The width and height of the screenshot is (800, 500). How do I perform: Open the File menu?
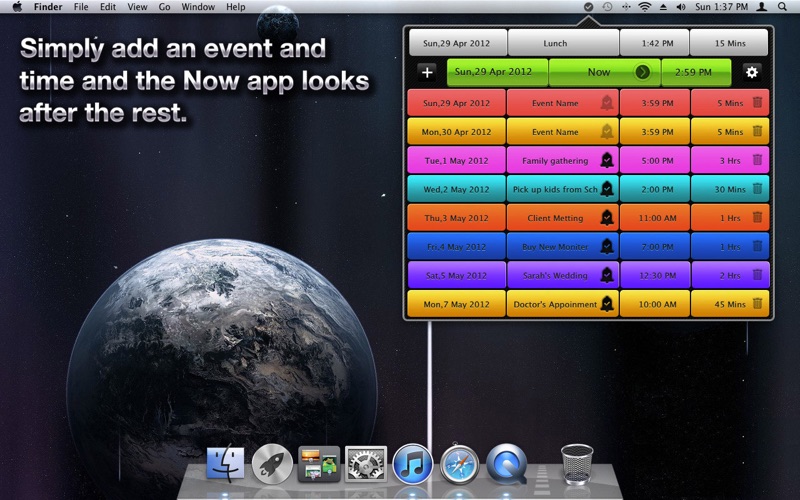coord(82,7)
